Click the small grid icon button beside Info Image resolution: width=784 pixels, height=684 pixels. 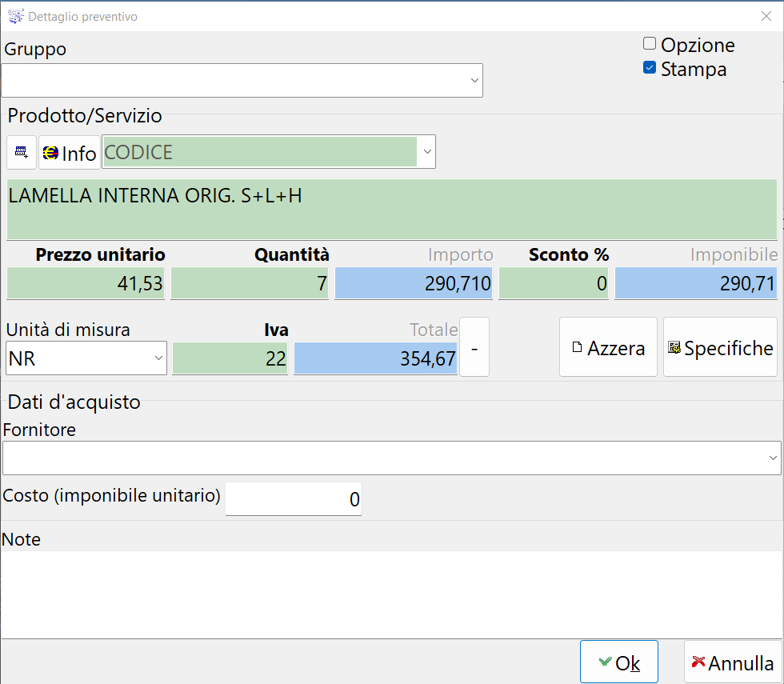(x=22, y=152)
